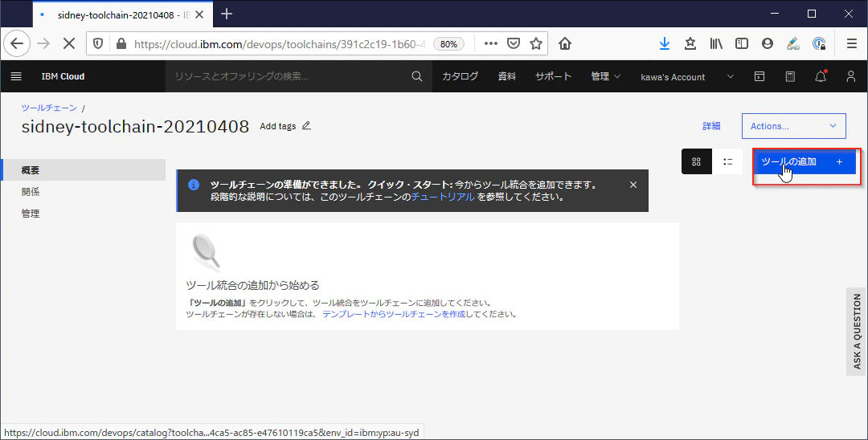Click the tracking protection shield icon

[x=98, y=43]
